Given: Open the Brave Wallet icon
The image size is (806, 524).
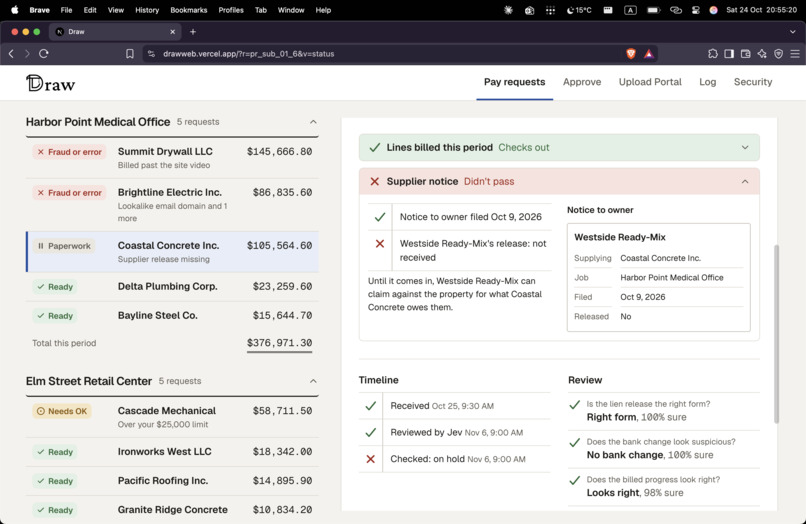Looking at the screenshot, I should point(745,53).
